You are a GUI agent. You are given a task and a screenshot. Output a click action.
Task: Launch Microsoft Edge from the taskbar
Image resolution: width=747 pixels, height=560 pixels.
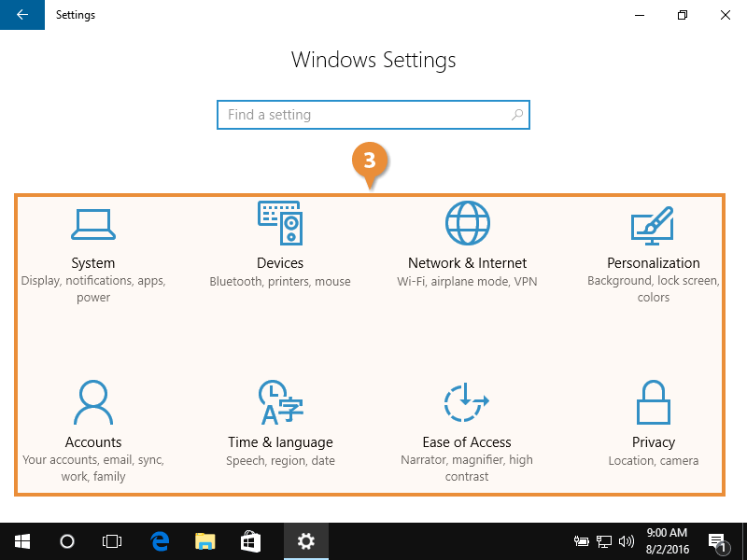(160, 541)
